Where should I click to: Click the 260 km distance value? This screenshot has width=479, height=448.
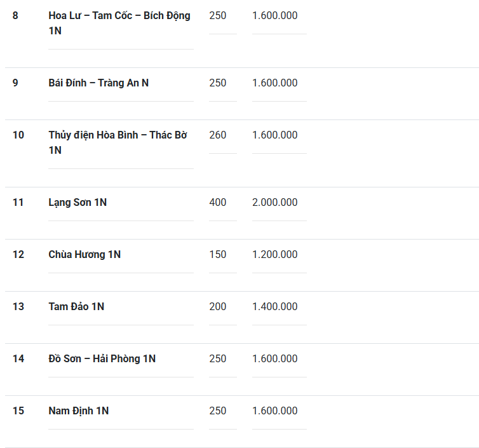point(217,135)
